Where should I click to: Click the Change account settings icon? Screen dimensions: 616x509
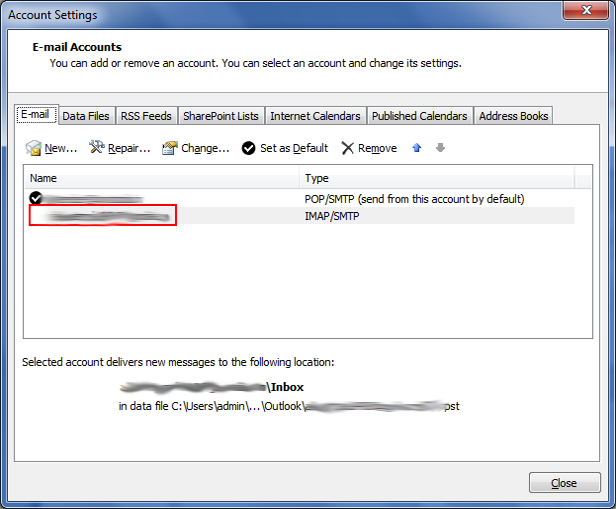coord(169,148)
